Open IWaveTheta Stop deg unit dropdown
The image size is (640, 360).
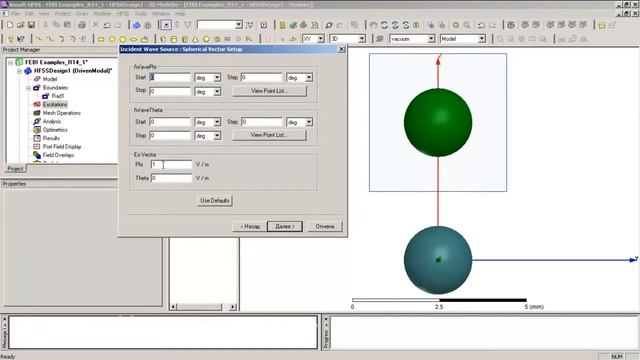coord(217,136)
